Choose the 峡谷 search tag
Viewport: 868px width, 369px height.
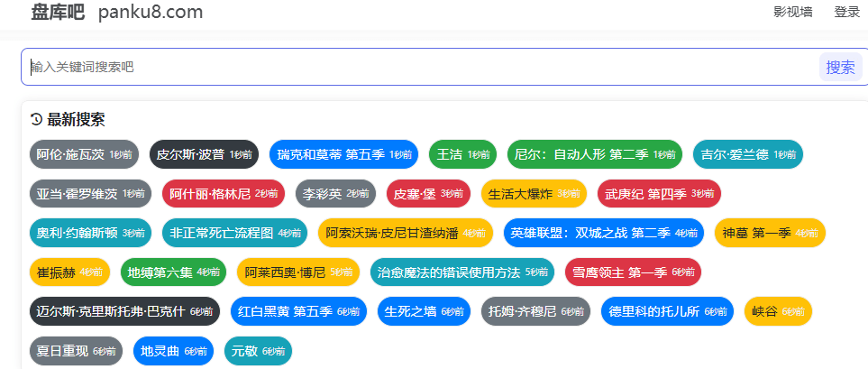tap(779, 311)
